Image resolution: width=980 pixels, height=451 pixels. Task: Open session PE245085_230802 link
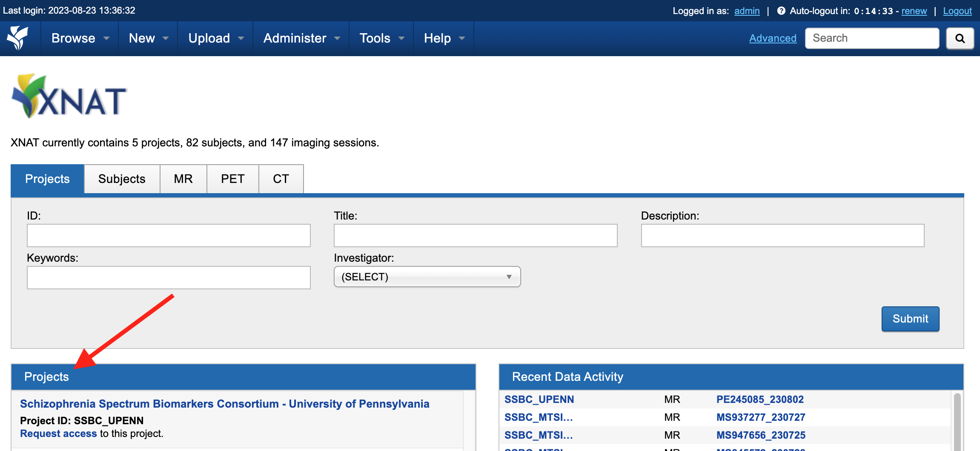(760, 400)
